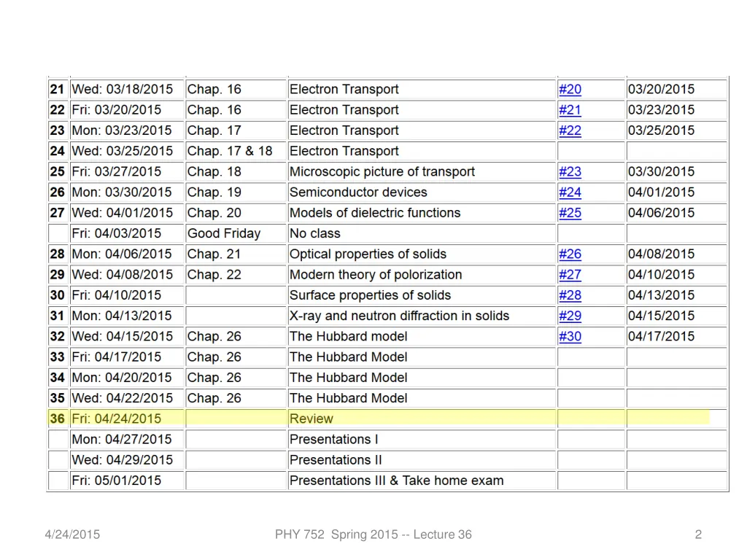The image size is (747, 560).
Task: Click slide page number 2
Action: [x=698, y=534]
